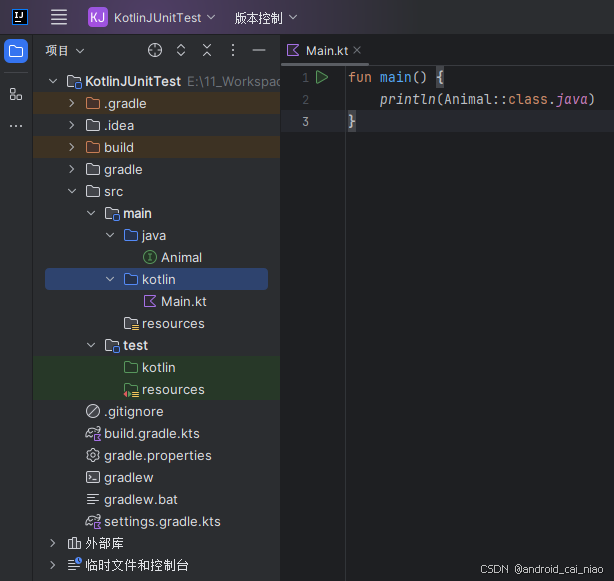Viewport: 614px width, 581px height.
Task: Open project panel options three-dot menu
Action: tap(233, 50)
